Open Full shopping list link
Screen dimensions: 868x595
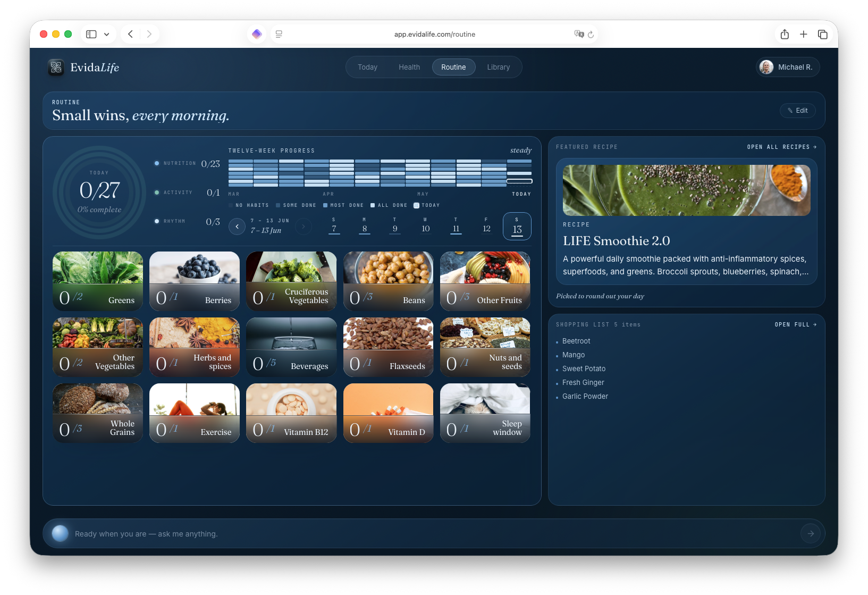coord(796,324)
